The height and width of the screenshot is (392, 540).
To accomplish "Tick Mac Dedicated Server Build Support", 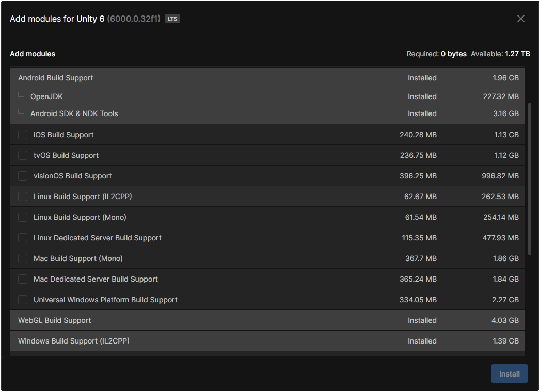I will coord(23,279).
